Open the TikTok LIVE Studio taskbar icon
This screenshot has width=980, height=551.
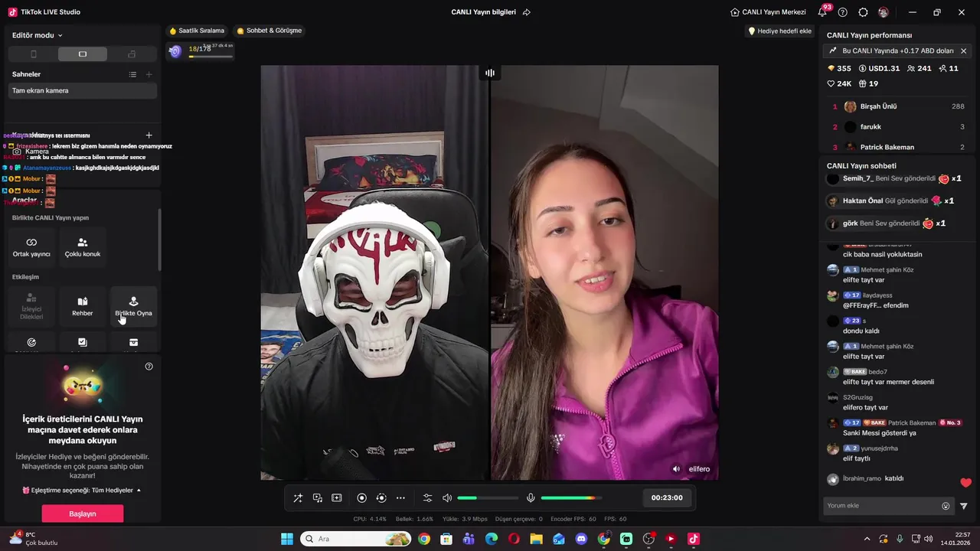click(x=694, y=539)
